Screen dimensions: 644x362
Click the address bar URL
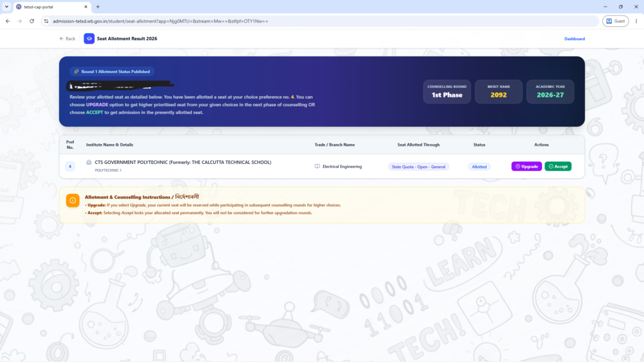[160, 21]
